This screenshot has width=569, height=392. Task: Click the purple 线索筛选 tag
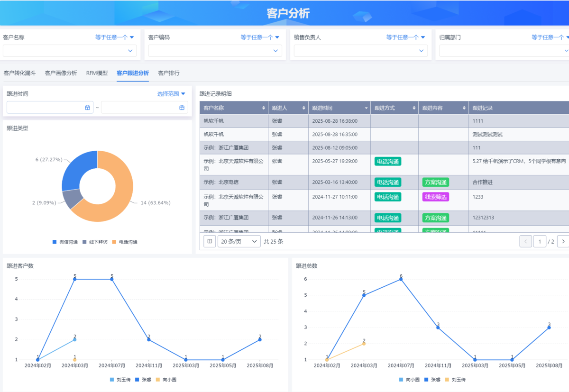[436, 197]
